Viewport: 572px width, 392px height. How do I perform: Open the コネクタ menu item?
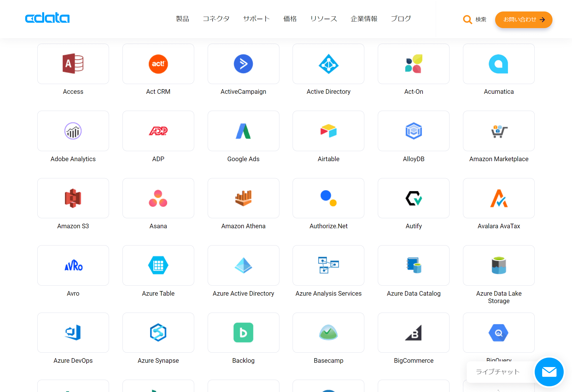click(x=216, y=19)
